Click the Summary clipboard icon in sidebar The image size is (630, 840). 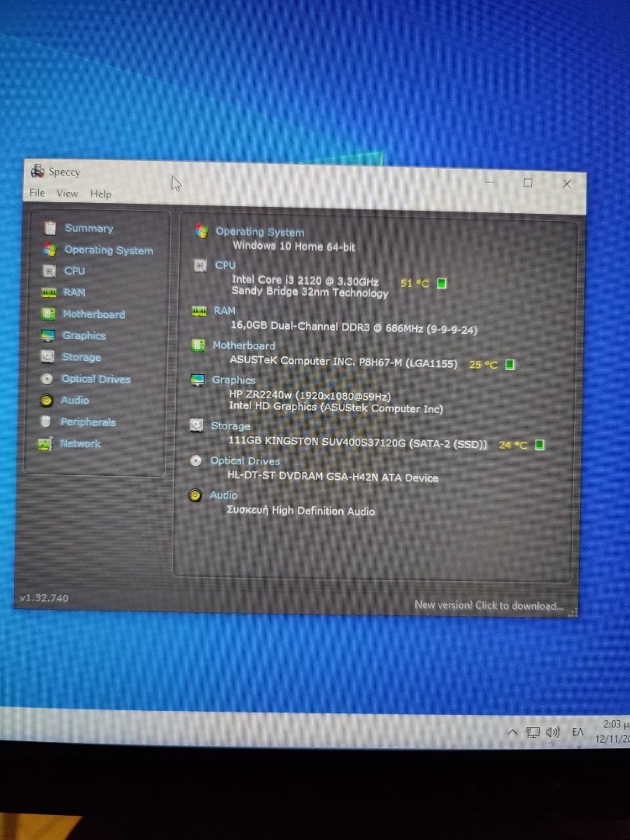pos(51,228)
